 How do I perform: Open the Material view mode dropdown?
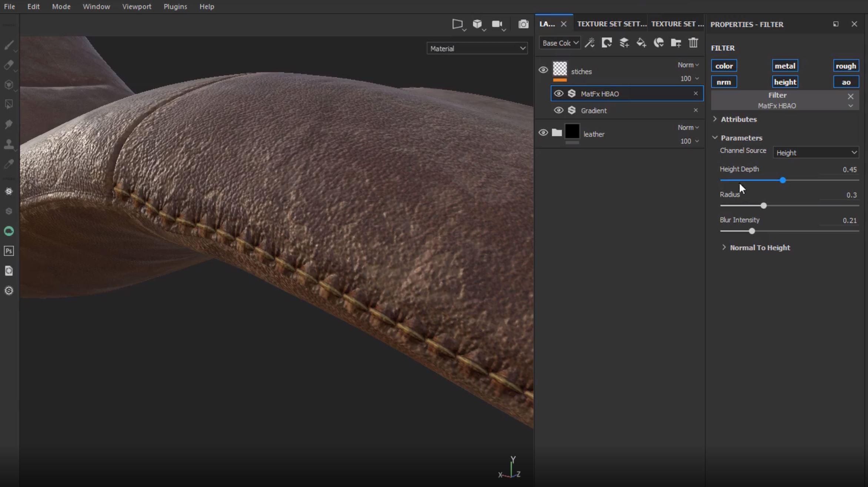[477, 49]
